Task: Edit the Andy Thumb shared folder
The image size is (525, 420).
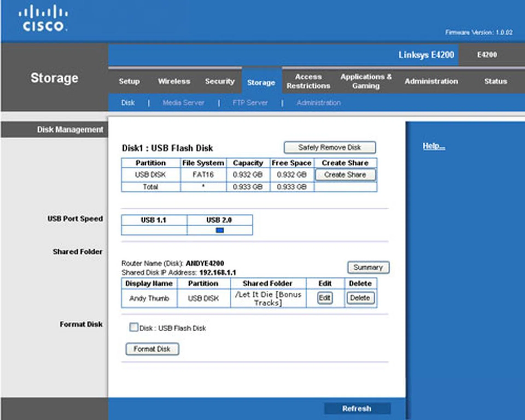Action: click(325, 298)
